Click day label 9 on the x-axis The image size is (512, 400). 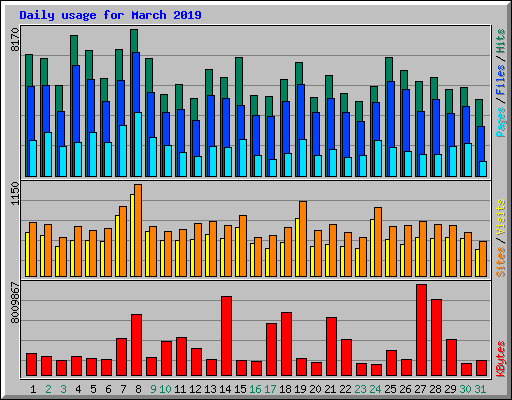click(x=153, y=389)
